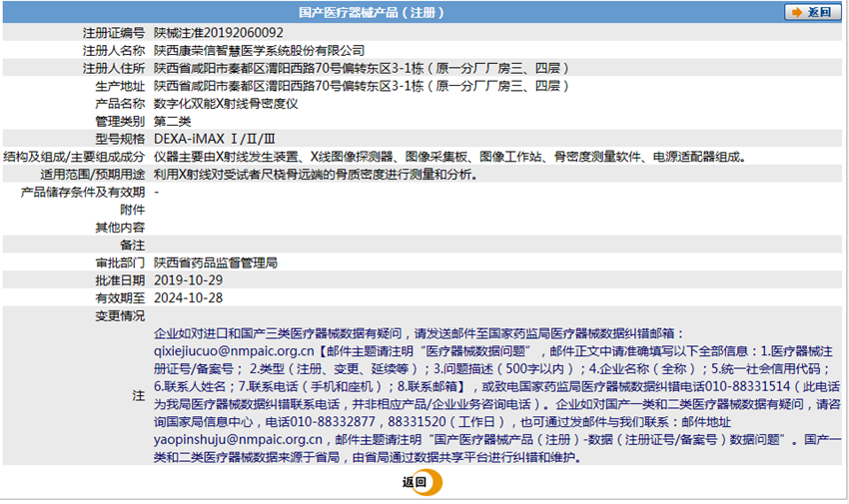Click the 备注 field label

coord(133,245)
